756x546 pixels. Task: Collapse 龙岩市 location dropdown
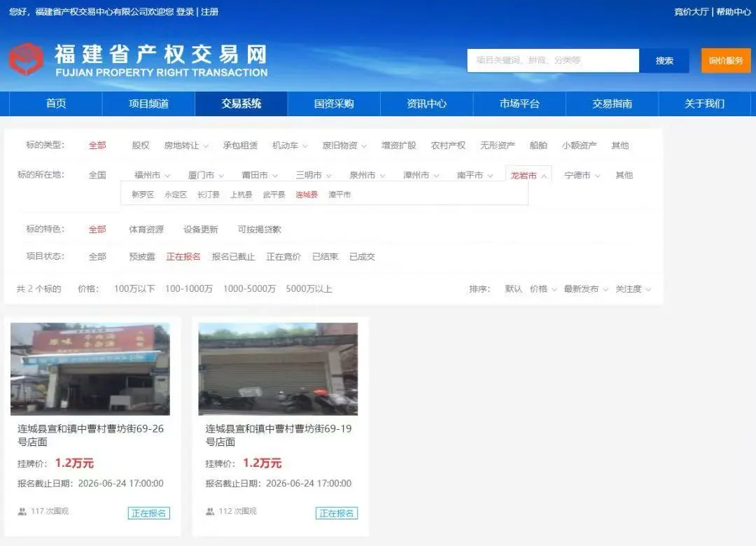coord(528,176)
